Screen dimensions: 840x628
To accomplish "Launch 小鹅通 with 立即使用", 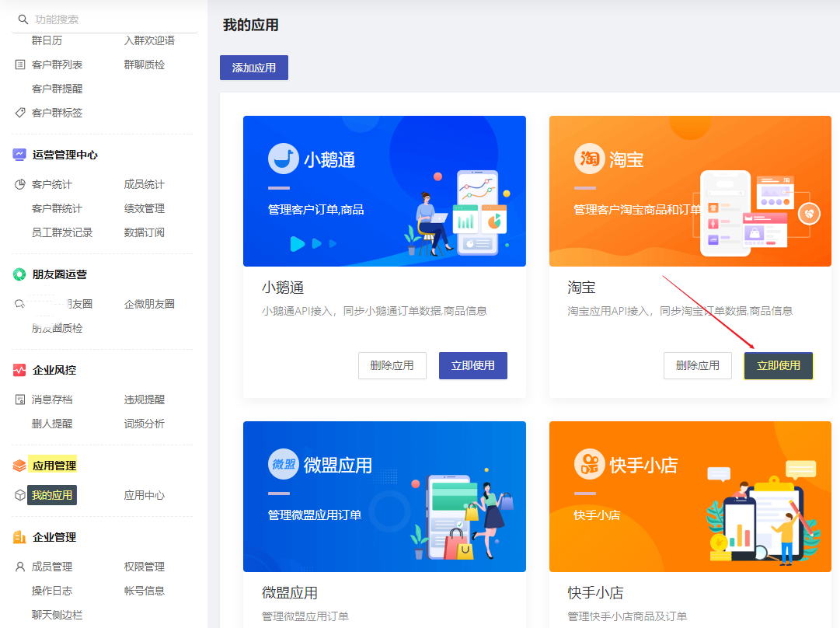I will tap(473, 365).
